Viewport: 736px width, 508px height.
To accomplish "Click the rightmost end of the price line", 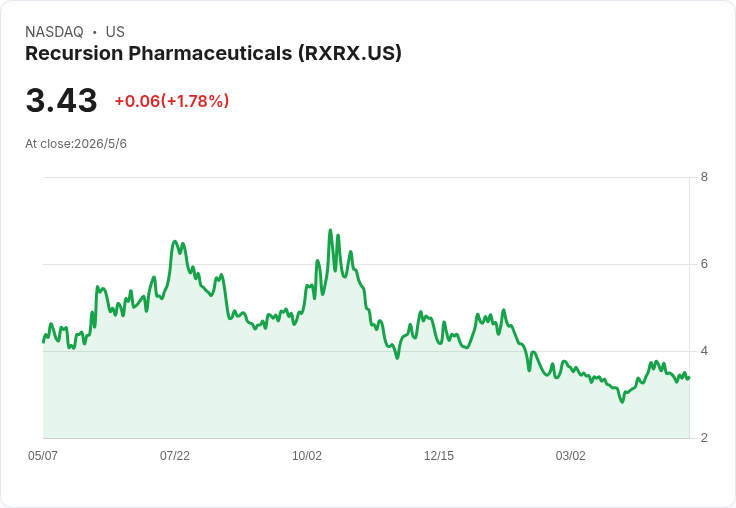I will pos(689,377).
